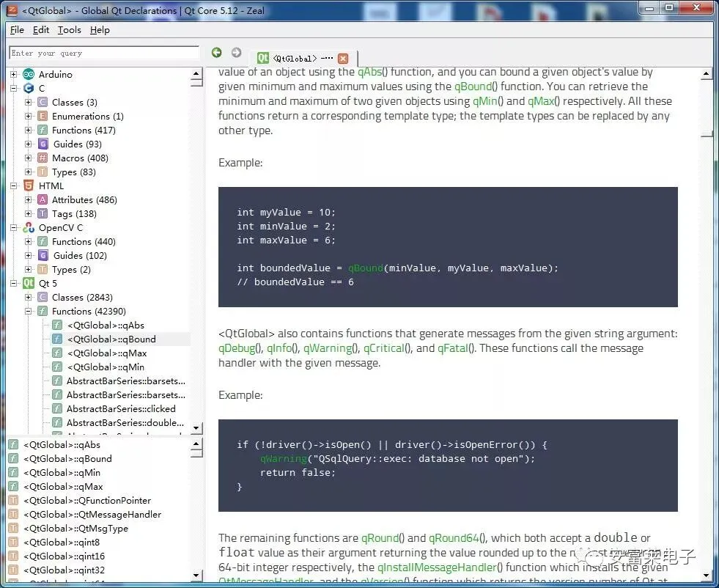Select AbstractBarSeries::clicked tree item
This screenshot has width=719, height=588.
click(121, 408)
